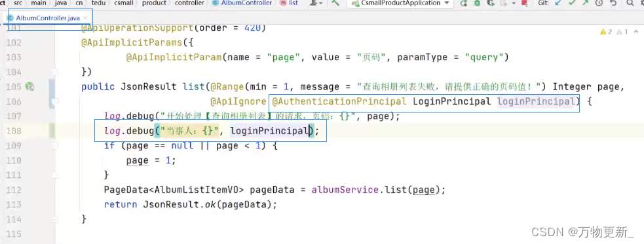Click the @Range annotation
The width and height of the screenshot is (644, 244).
point(227,86)
